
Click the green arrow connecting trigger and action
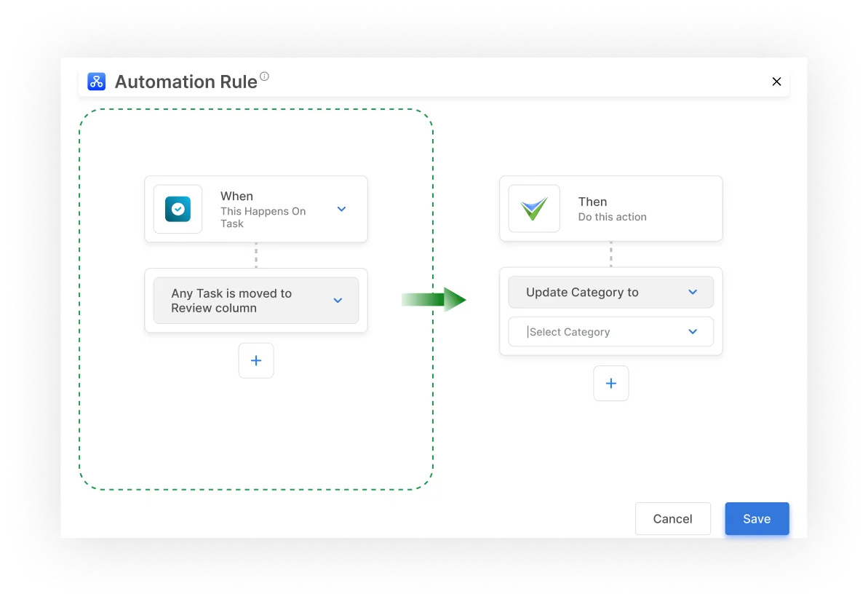[434, 299]
